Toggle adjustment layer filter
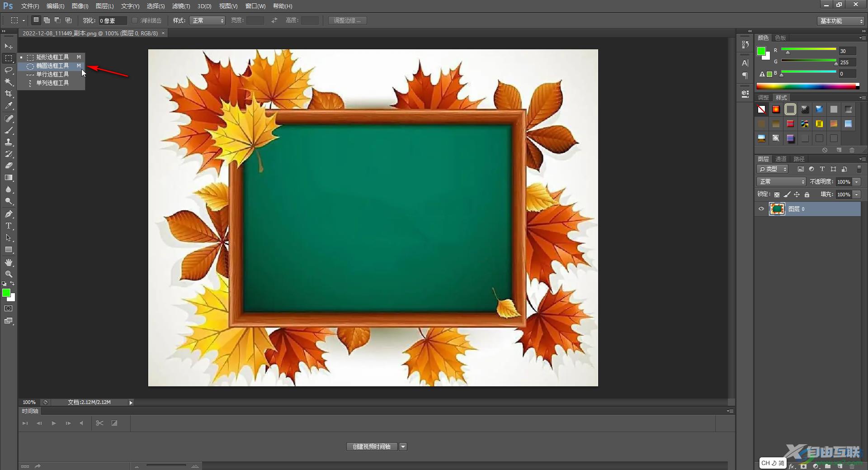Viewport: 868px width, 470px height. (x=811, y=169)
